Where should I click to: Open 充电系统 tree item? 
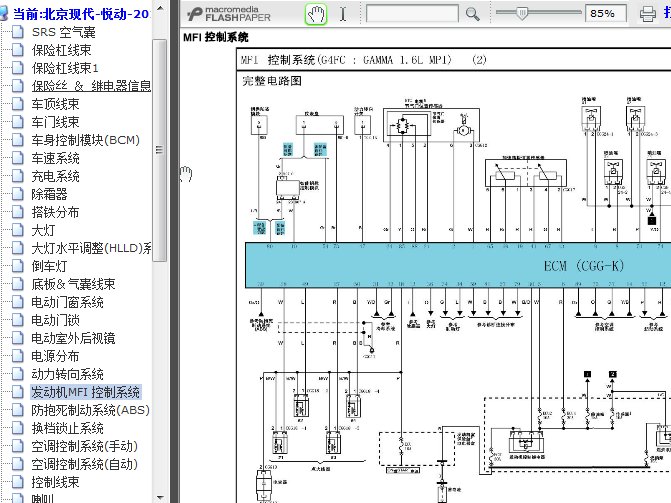55,176
